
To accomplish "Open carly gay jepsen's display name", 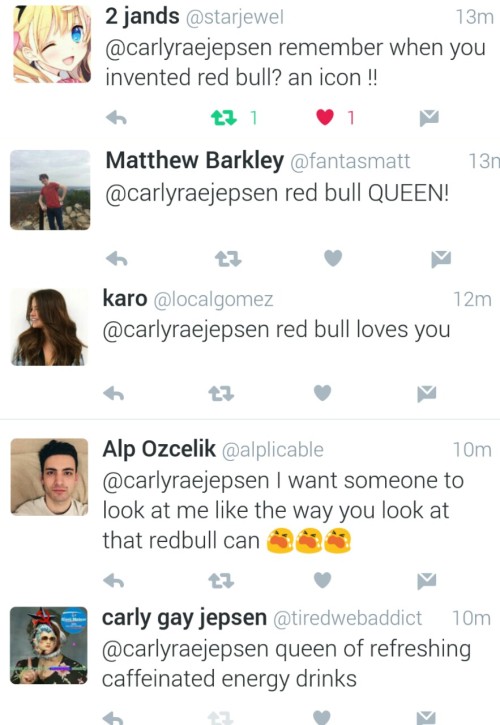I will (184, 618).
